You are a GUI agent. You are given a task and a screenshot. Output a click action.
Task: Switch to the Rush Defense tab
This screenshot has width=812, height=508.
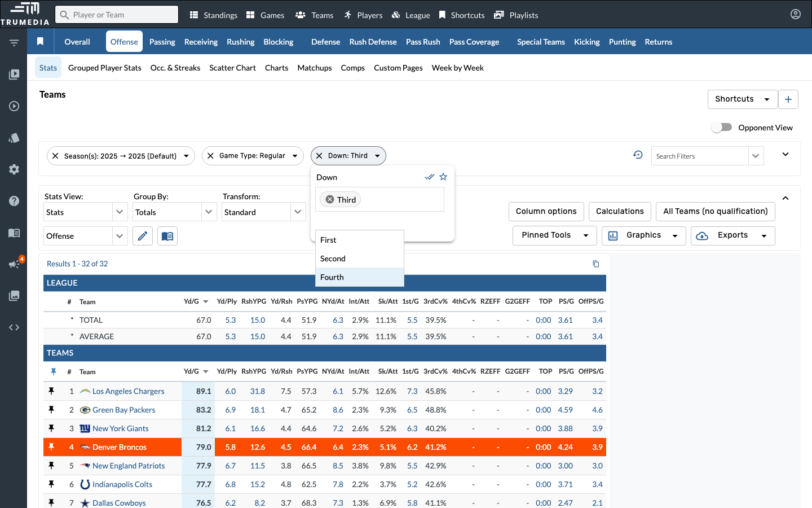tap(373, 42)
